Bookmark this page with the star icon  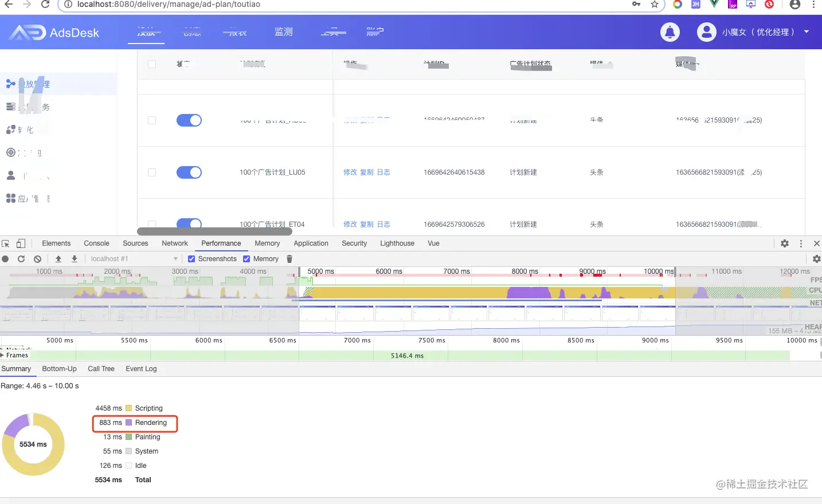tap(654, 4)
